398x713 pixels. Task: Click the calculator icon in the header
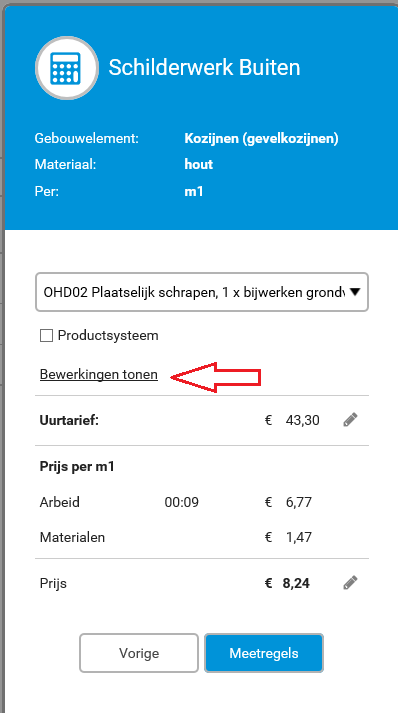point(67,67)
